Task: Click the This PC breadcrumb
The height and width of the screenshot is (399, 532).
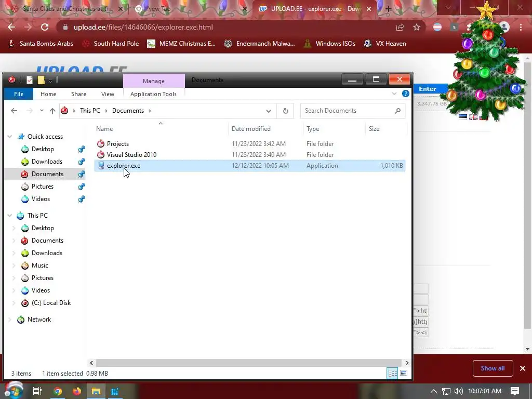Action: [x=90, y=111]
